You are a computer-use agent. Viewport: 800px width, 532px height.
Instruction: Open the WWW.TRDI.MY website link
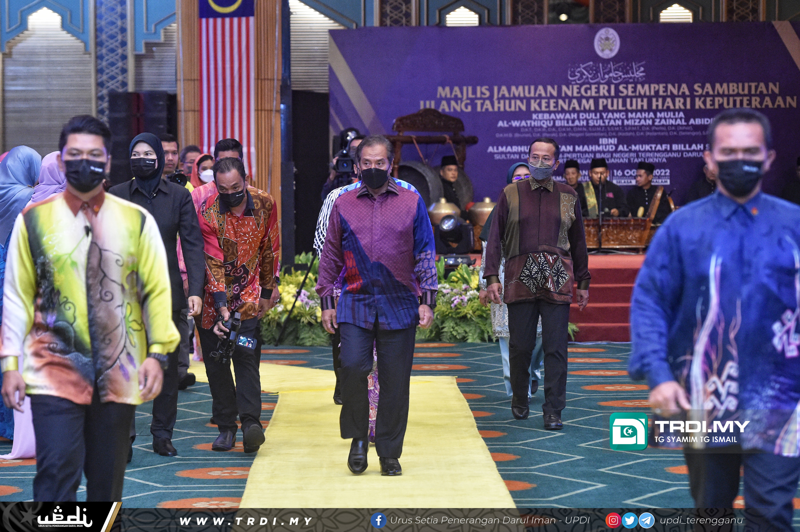click(x=245, y=521)
